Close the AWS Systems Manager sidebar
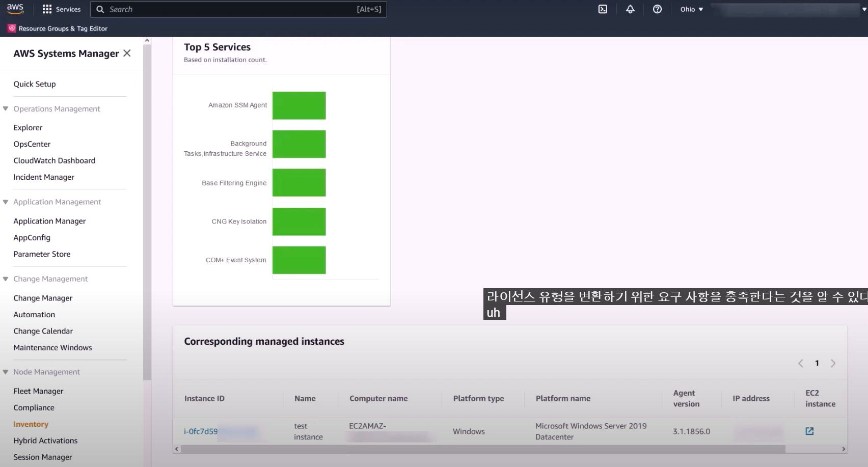 click(x=127, y=53)
